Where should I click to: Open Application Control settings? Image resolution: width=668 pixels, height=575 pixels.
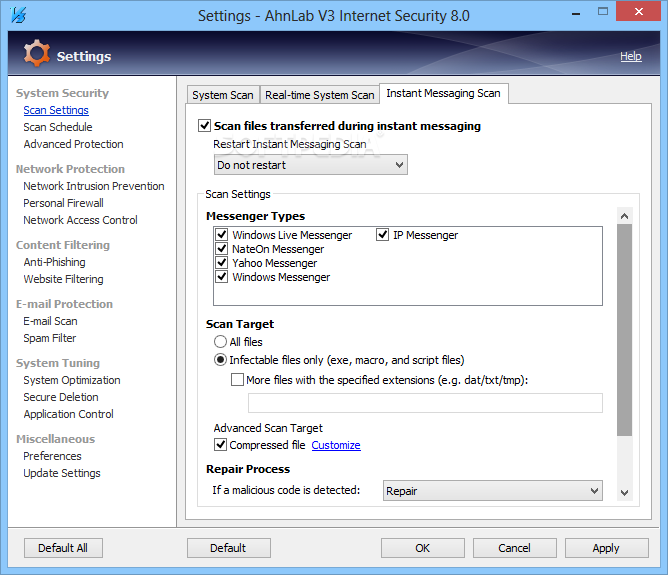tap(68, 414)
